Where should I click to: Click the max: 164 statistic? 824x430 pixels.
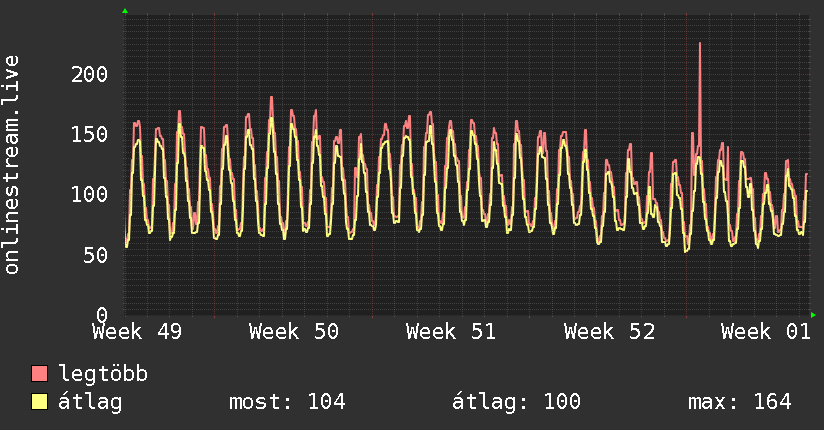(x=739, y=402)
